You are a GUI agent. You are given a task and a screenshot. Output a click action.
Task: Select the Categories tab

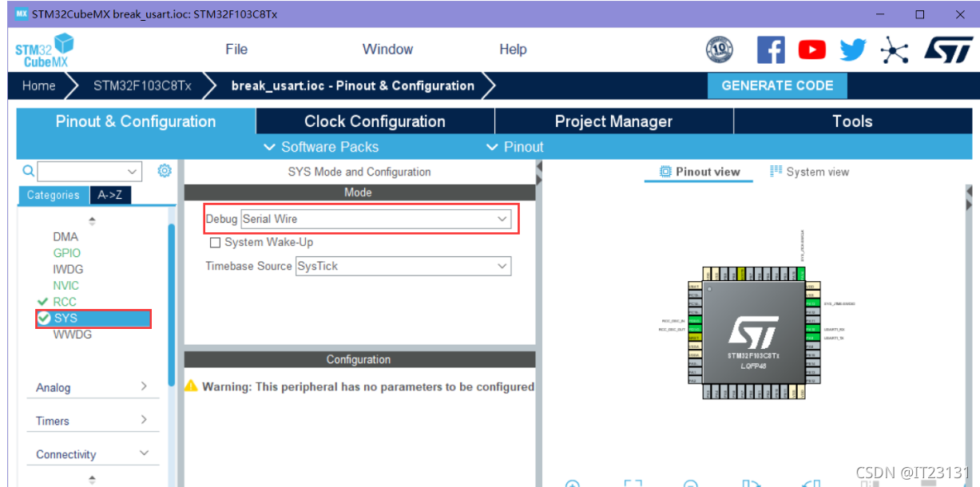pos(54,195)
